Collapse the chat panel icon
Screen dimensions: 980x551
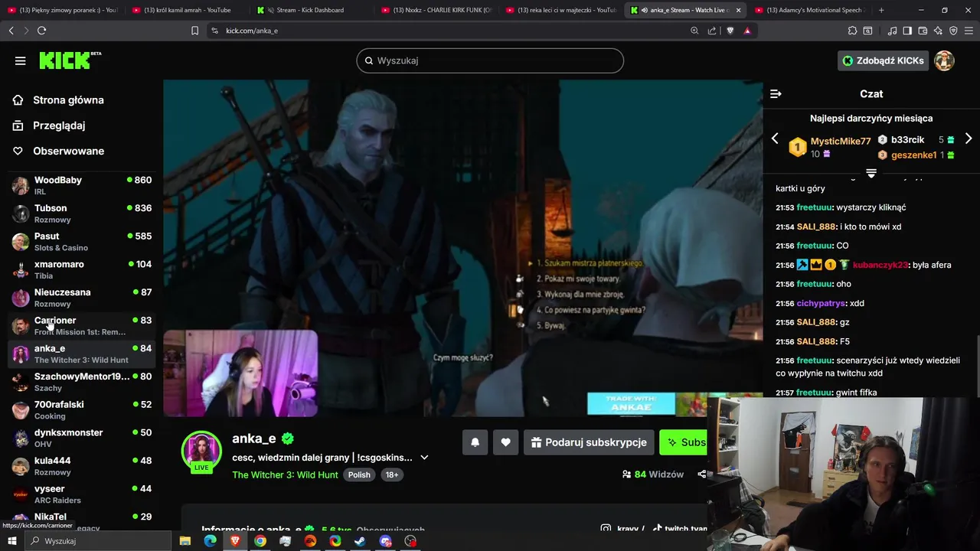(776, 93)
